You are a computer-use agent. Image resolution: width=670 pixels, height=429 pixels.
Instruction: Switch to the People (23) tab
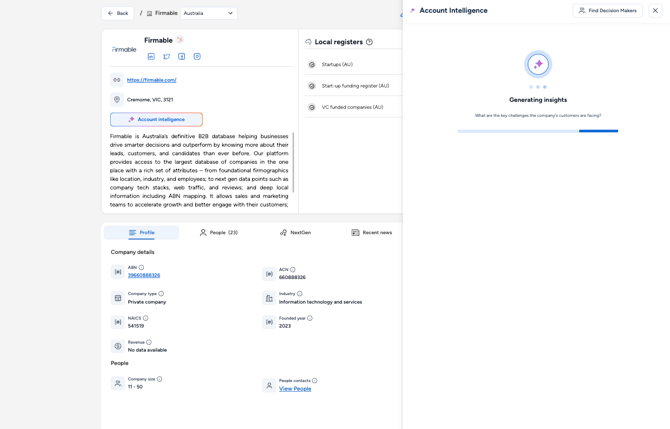point(218,233)
